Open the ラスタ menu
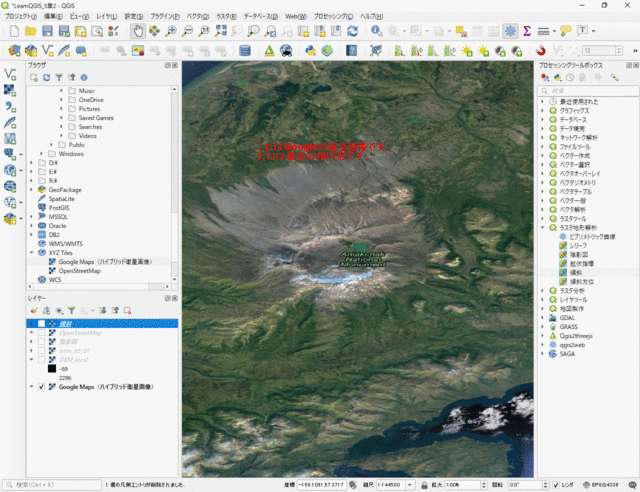Viewport: 640px width, 492px height. (x=226, y=16)
